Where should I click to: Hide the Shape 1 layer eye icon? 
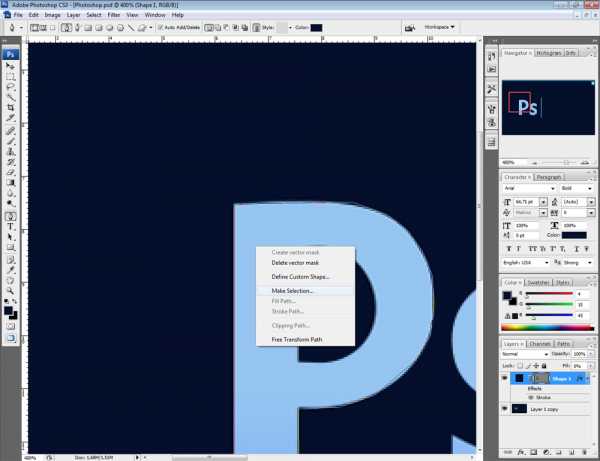pos(505,378)
